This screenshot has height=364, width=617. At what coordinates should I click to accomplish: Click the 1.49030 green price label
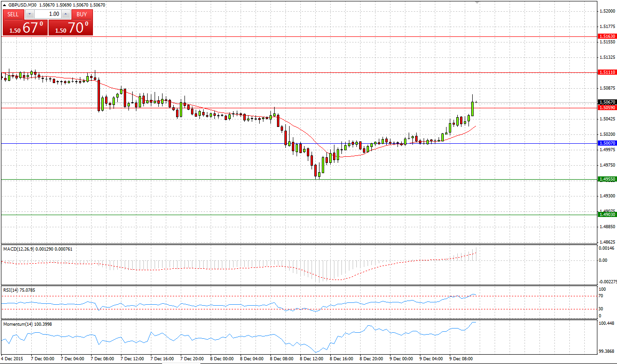tap(607, 215)
